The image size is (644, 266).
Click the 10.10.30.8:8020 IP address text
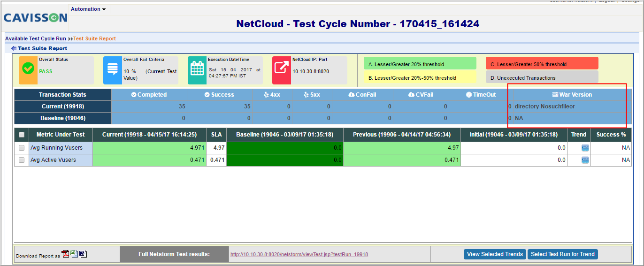point(311,71)
